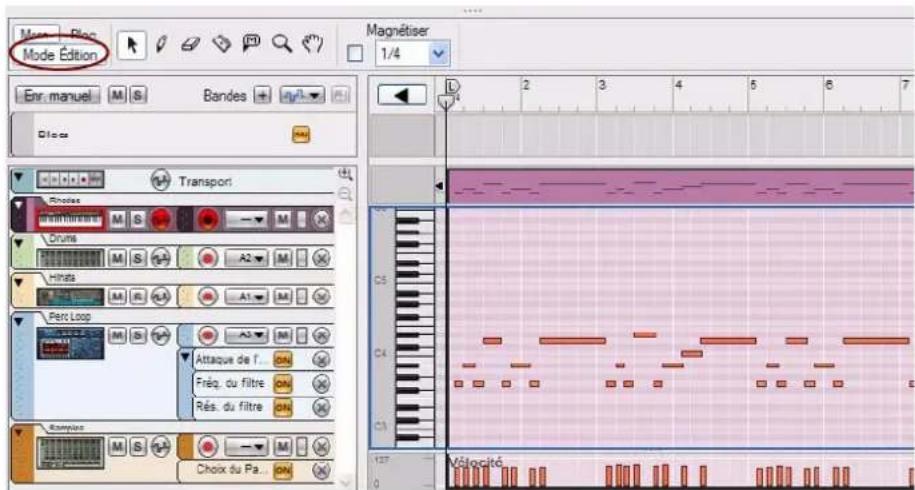Enable Rhodes track record button
This screenshot has height=490, width=915.
160,219
